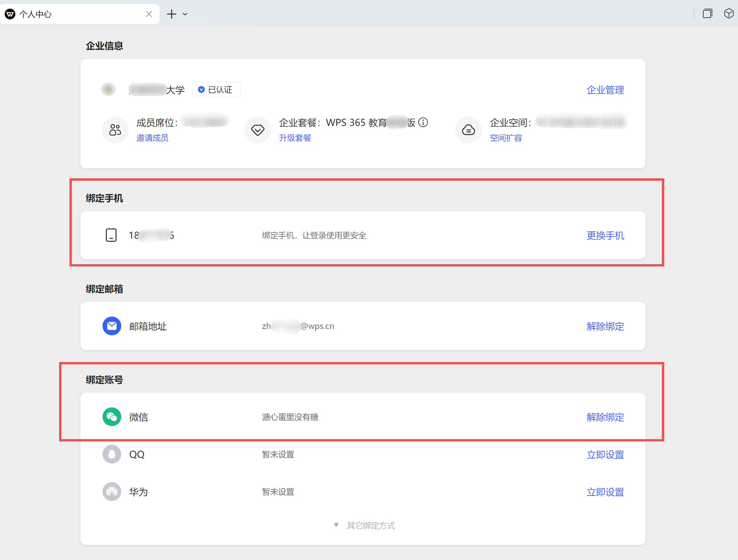Click the 企业套餐 WPS 365 text
Screen dimensions: 738x560
[347, 123]
